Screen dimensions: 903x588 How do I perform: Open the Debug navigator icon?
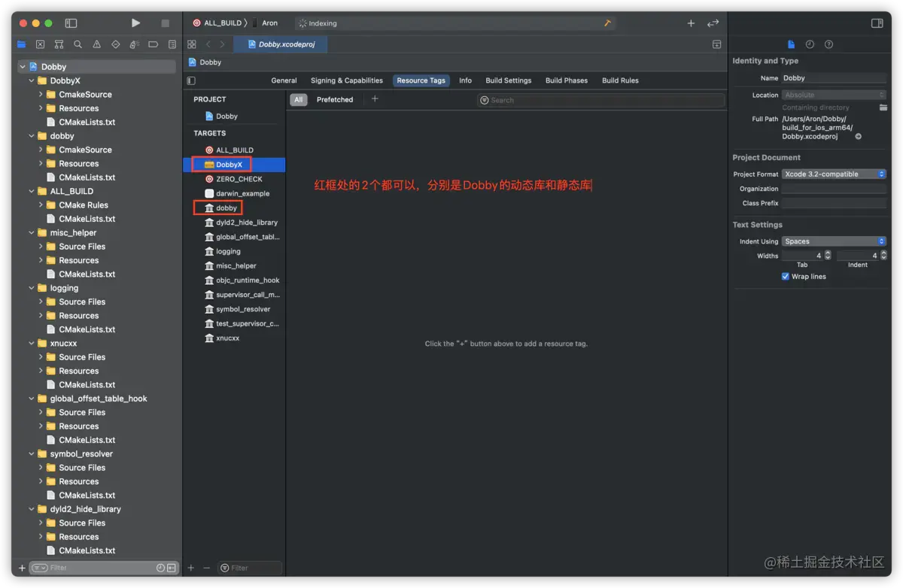tap(135, 44)
